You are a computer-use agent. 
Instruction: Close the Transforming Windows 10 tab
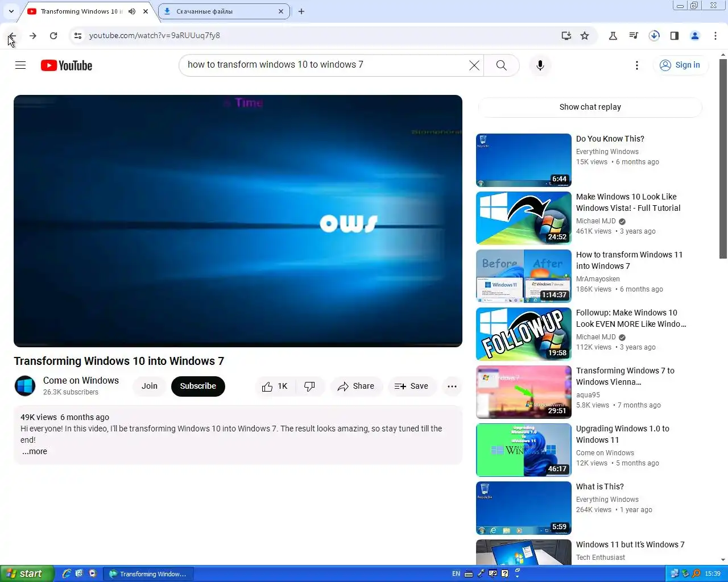coord(146,11)
